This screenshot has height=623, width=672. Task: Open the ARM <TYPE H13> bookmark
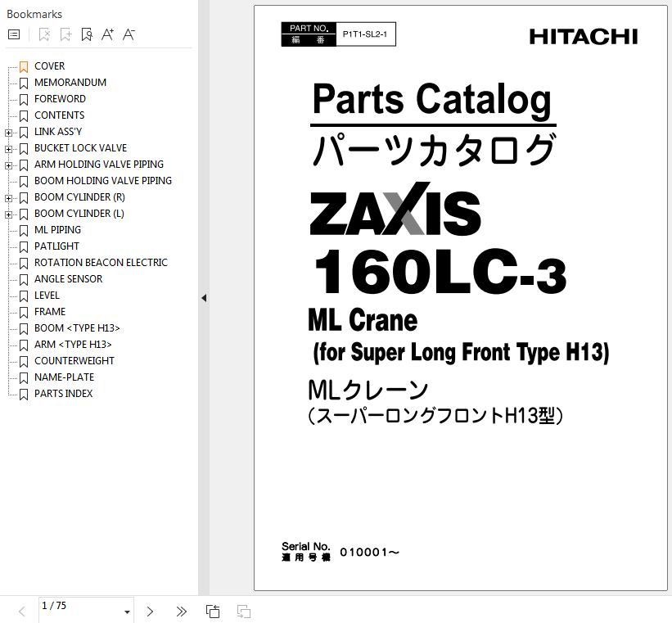[73, 345]
